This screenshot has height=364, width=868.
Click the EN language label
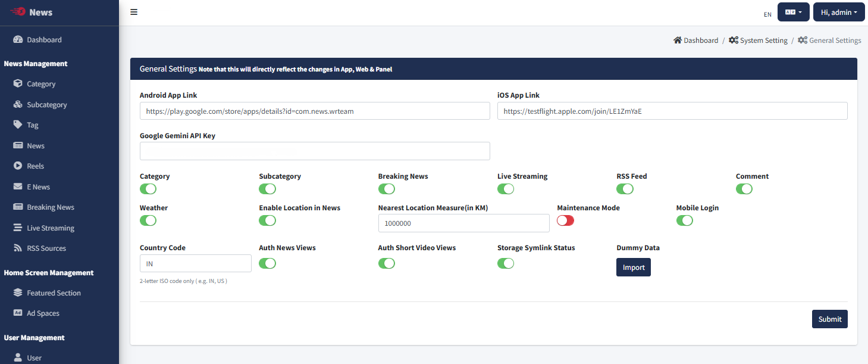click(x=767, y=14)
